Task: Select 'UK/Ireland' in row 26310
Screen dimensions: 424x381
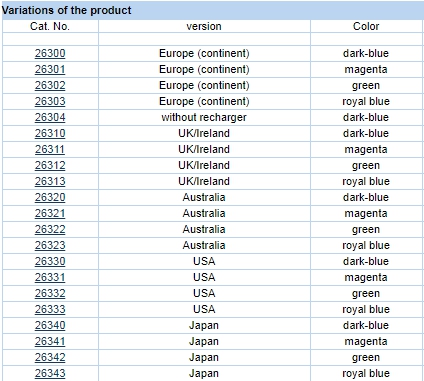Action: coord(204,133)
